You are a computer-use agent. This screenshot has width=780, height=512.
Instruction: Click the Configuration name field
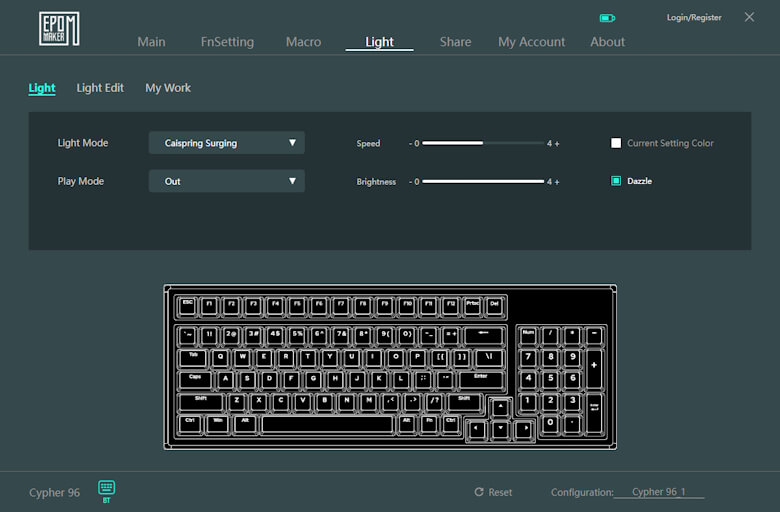(x=659, y=492)
